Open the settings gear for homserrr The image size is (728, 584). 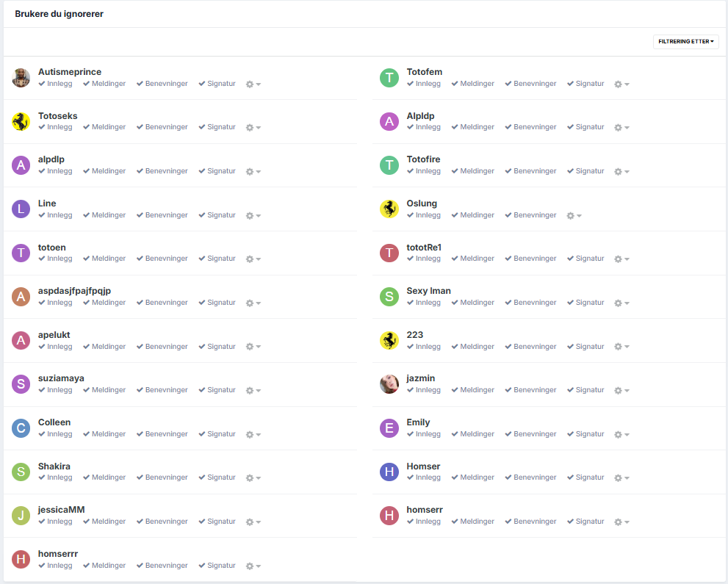(x=253, y=566)
